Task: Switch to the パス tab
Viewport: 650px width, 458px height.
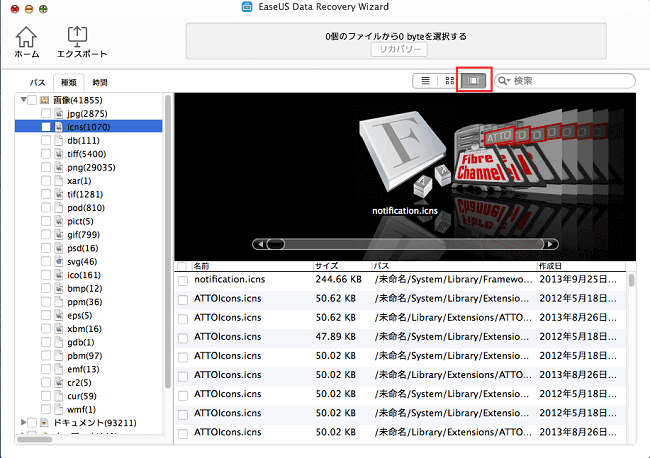Action: pyautogui.click(x=37, y=82)
